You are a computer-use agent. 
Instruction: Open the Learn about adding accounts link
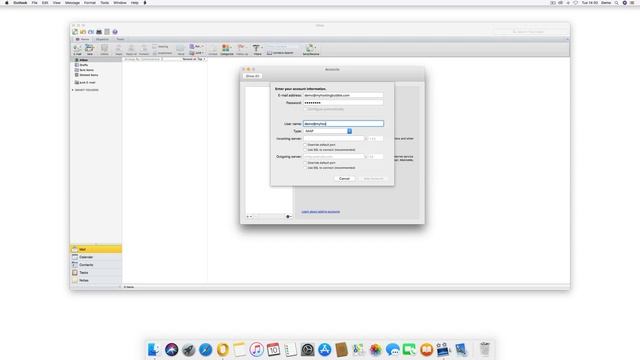pyautogui.click(x=320, y=212)
